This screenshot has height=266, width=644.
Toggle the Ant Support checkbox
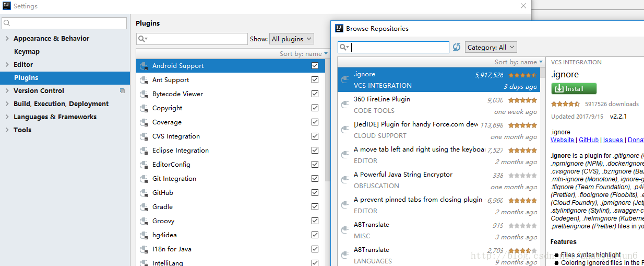315,80
